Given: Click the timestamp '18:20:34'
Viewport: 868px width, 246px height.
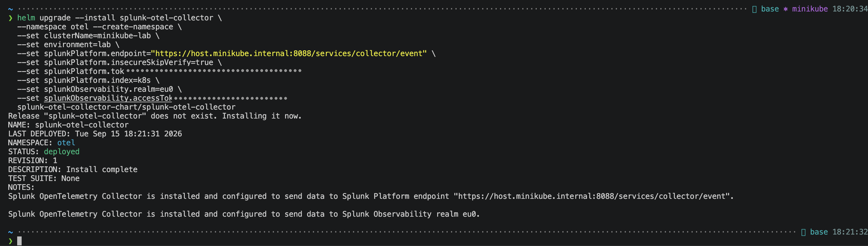Looking at the screenshot, I should (850, 9).
